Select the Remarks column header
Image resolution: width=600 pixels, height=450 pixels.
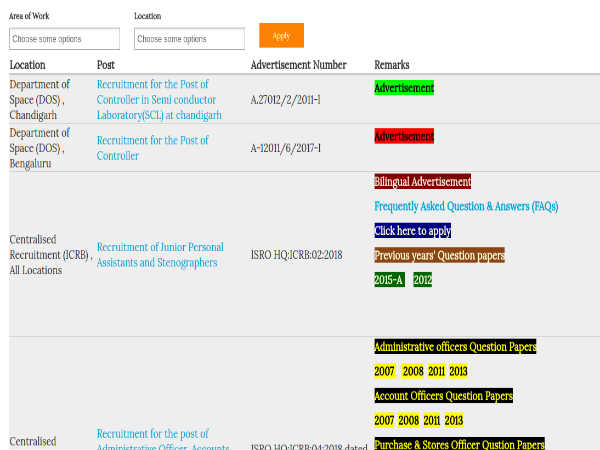click(392, 65)
